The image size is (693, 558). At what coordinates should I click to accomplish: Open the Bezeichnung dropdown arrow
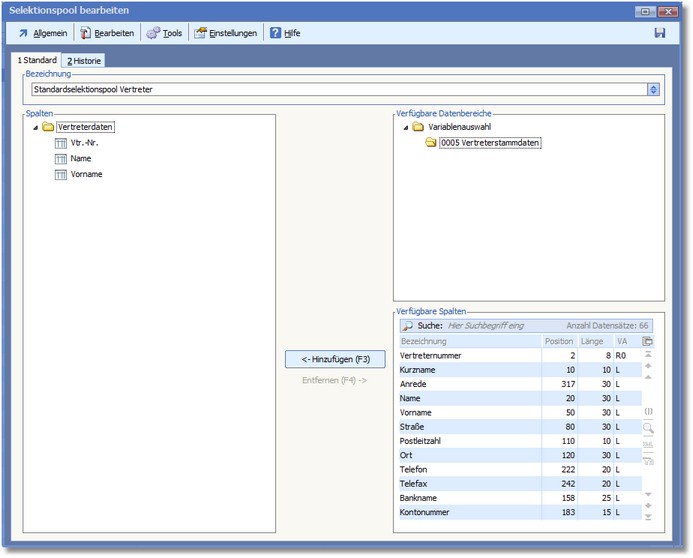click(x=653, y=89)
